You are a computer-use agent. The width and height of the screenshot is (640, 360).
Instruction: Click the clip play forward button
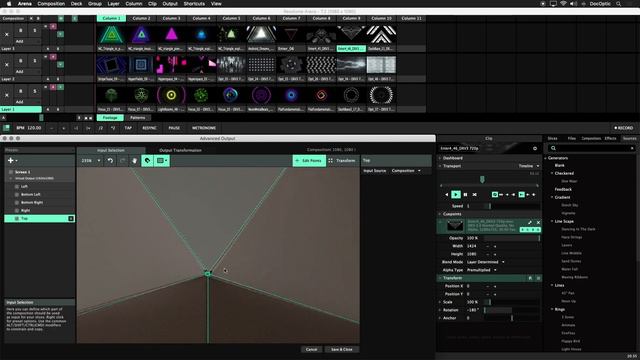[x=456, y=195]
